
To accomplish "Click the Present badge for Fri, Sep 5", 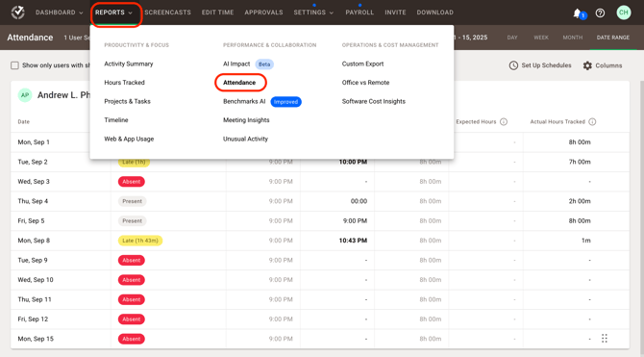I will pos(133,221).
